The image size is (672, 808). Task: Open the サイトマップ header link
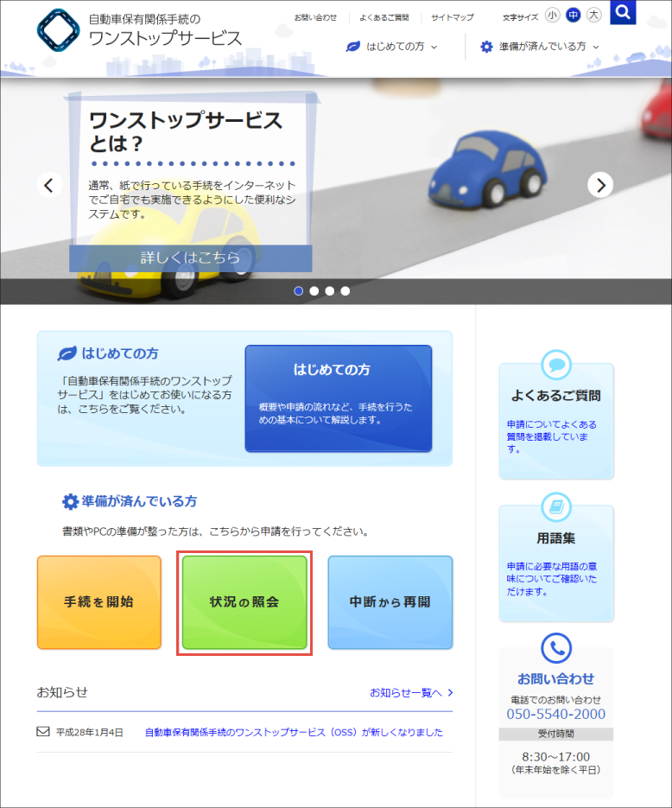[x=452, y=17]
